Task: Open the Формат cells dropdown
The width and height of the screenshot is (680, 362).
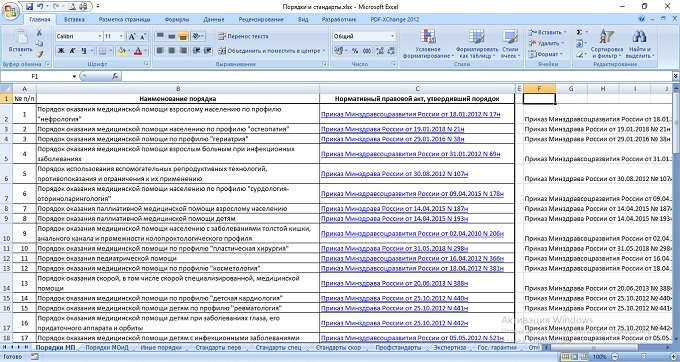Action: click(546, 54)
